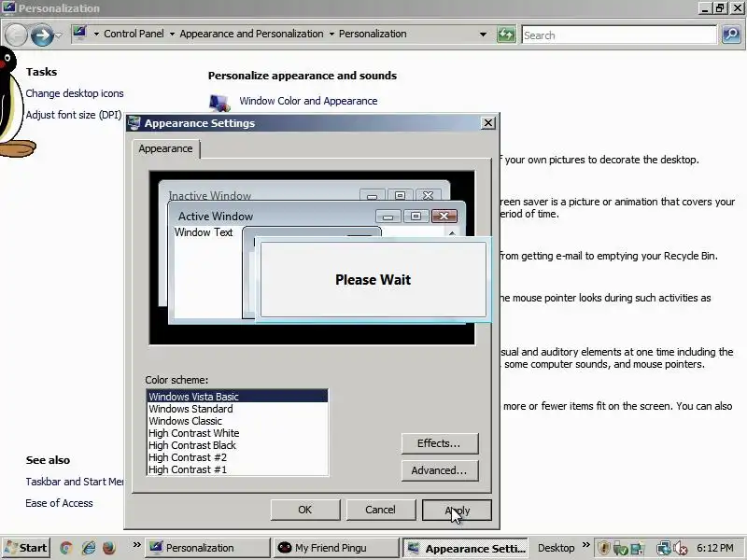Viewport: 747px width, 560px height.
Task: Open recent pages dropdown arrow
Action: 59,35
